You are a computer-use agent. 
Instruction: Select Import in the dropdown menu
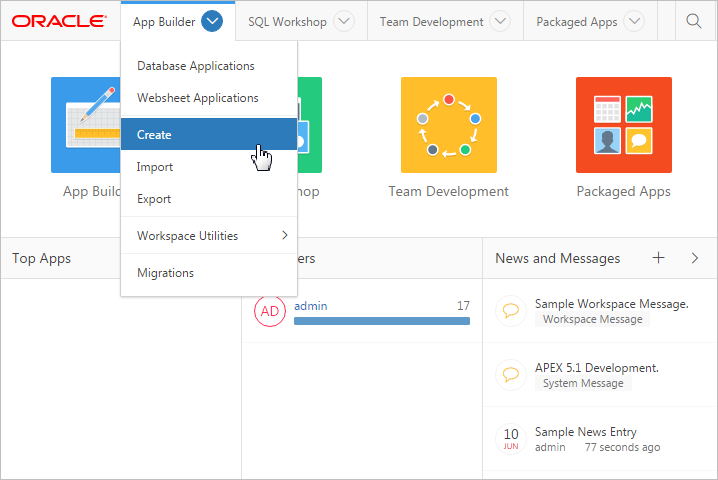pos(155,167)
